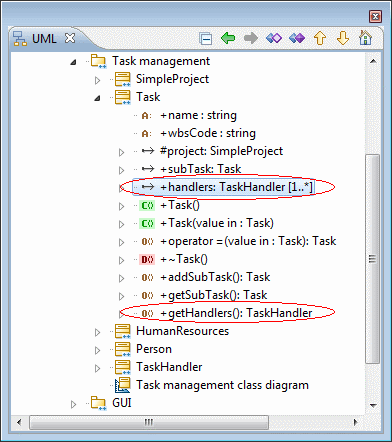
Task: Click the Task management package folder icon
Action: pos(99,61)
